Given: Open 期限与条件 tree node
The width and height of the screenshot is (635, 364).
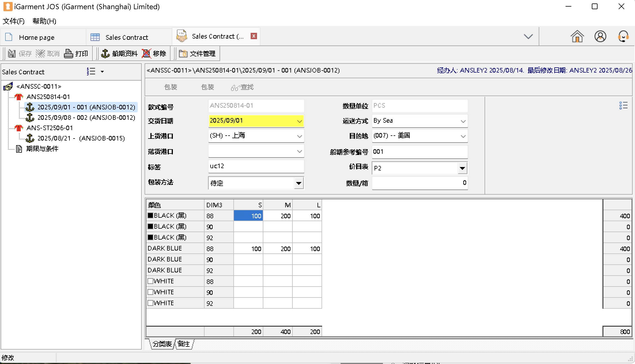Looking at the screenshot, I should (42, 149).
